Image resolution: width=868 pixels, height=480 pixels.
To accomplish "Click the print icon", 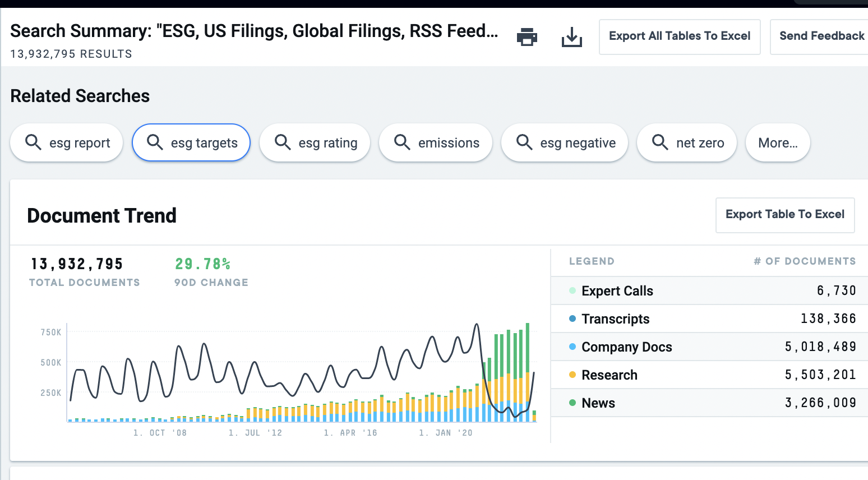I will point(527,37).
